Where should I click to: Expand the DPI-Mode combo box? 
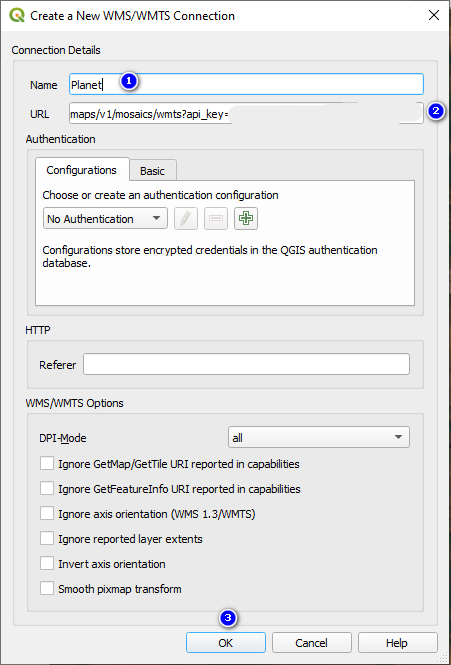point(319,437)
